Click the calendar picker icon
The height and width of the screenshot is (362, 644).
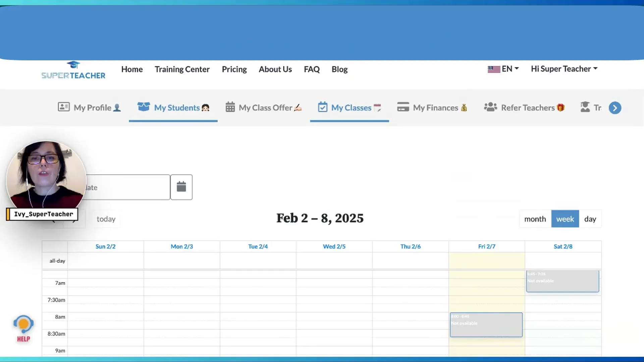pyautogui.click(x=181, y=187)
